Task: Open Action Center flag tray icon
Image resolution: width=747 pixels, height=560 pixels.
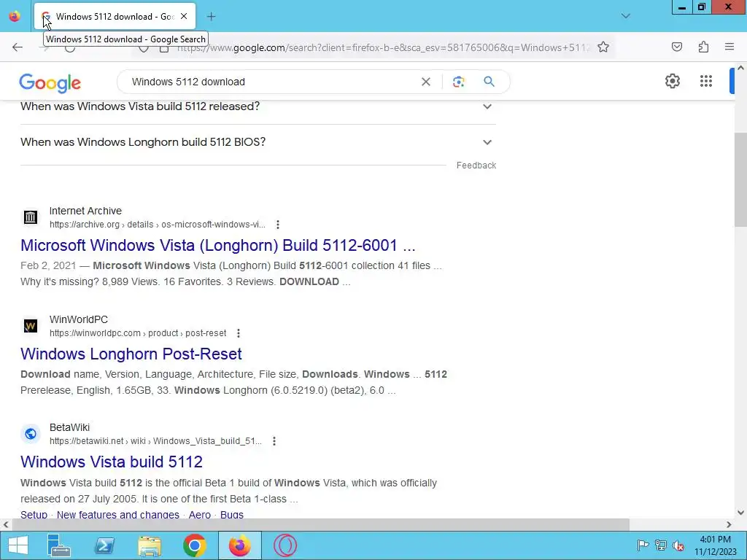Action: (x=643, y=545)
